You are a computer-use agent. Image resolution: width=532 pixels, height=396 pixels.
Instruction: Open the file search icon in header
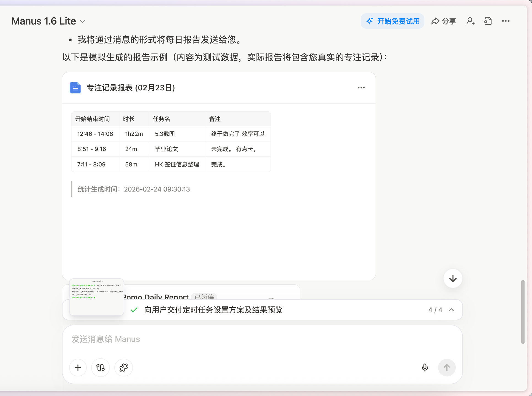488,21
